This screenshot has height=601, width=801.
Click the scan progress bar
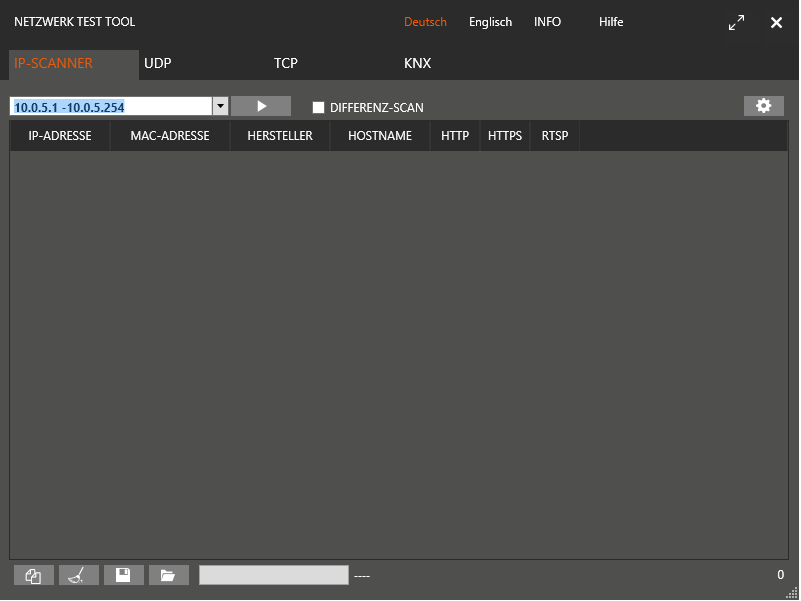coord(273,575)
